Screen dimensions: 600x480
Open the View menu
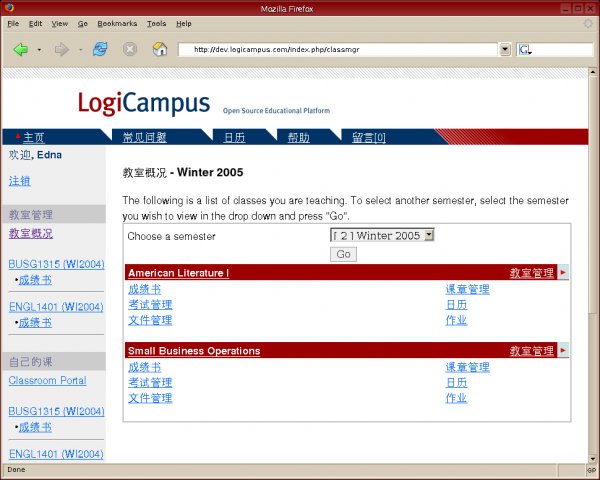(x=60, y=24)
